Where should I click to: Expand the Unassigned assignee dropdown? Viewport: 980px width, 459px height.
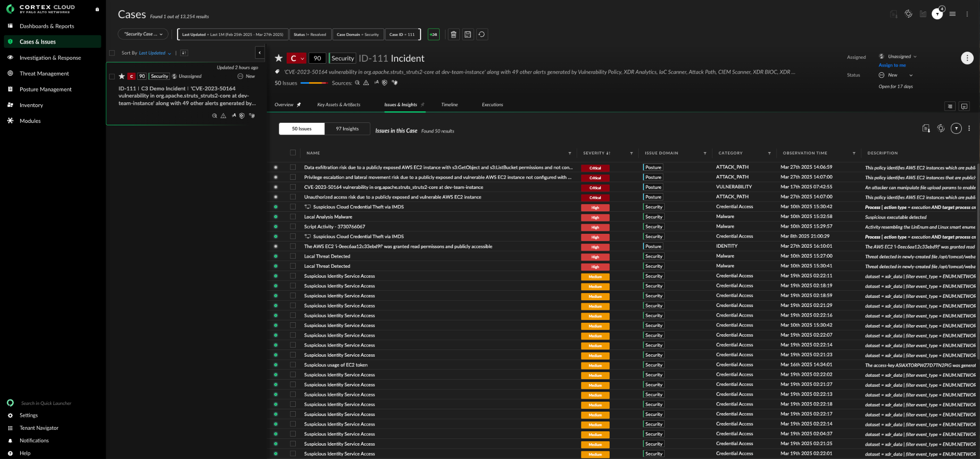pos(898,56)
